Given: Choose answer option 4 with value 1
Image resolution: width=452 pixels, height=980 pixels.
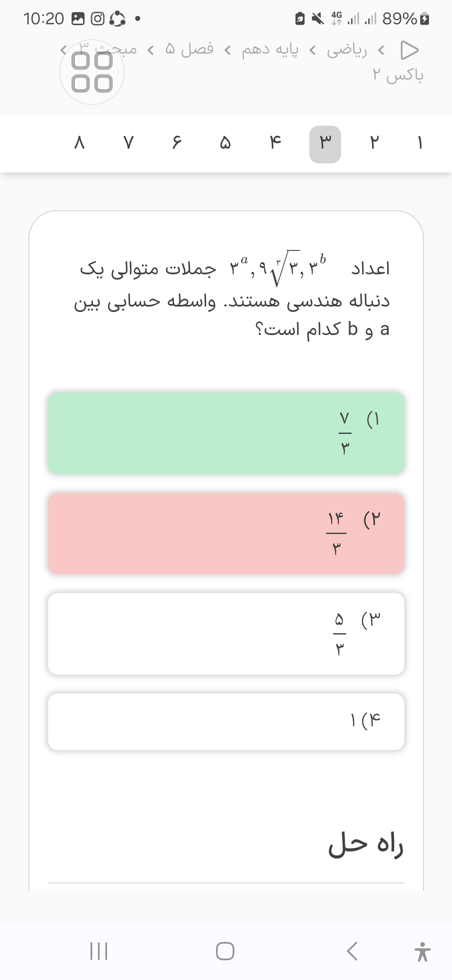Looking at the screenshot, I should coord(226,721).
